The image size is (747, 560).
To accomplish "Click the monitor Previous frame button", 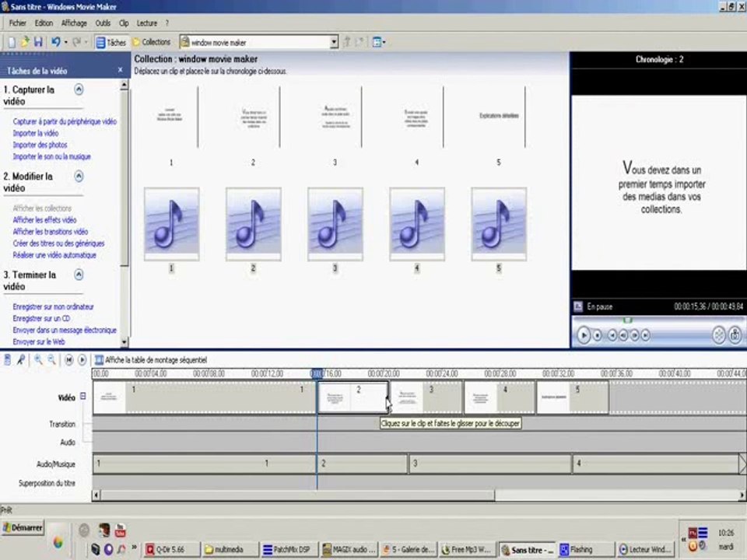I will (x=623, y=336).
